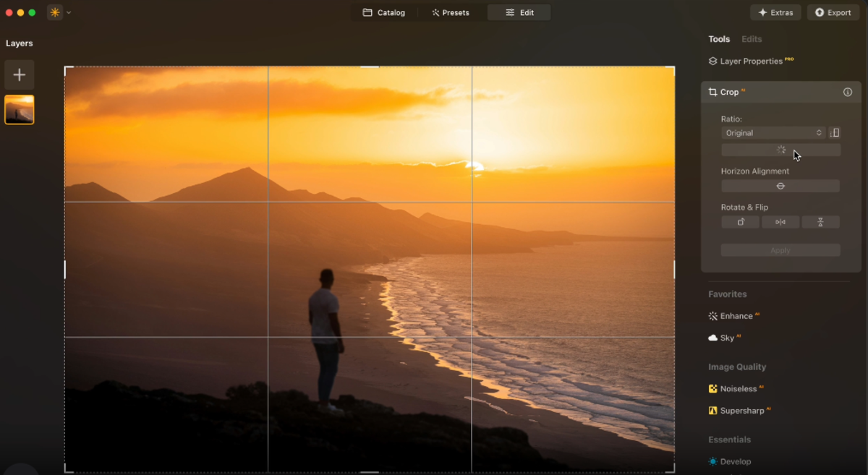The width and height of the screenshot is (868, 475).
Task: Click the Crop info icon
Action: point(847,92)
